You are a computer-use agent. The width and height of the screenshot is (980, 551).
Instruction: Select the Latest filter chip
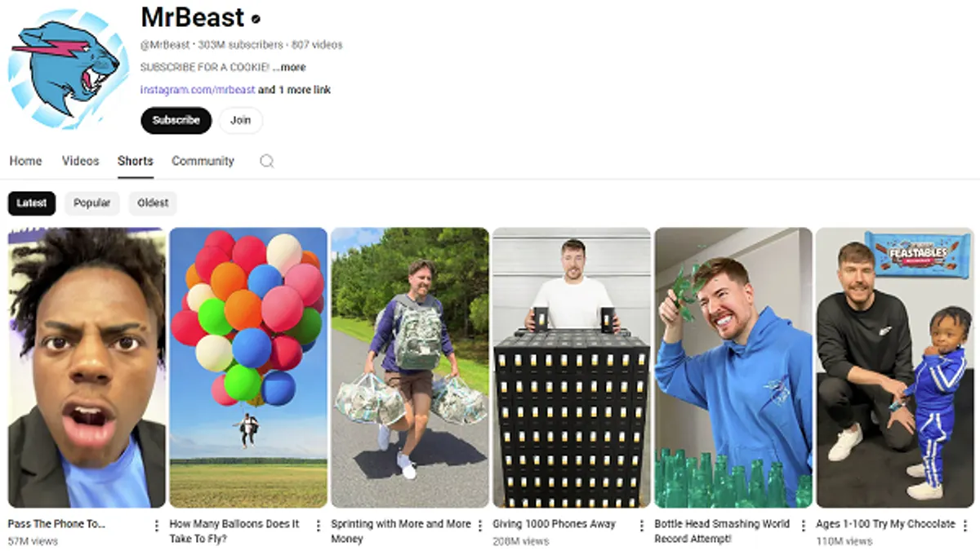click(32, 203)
